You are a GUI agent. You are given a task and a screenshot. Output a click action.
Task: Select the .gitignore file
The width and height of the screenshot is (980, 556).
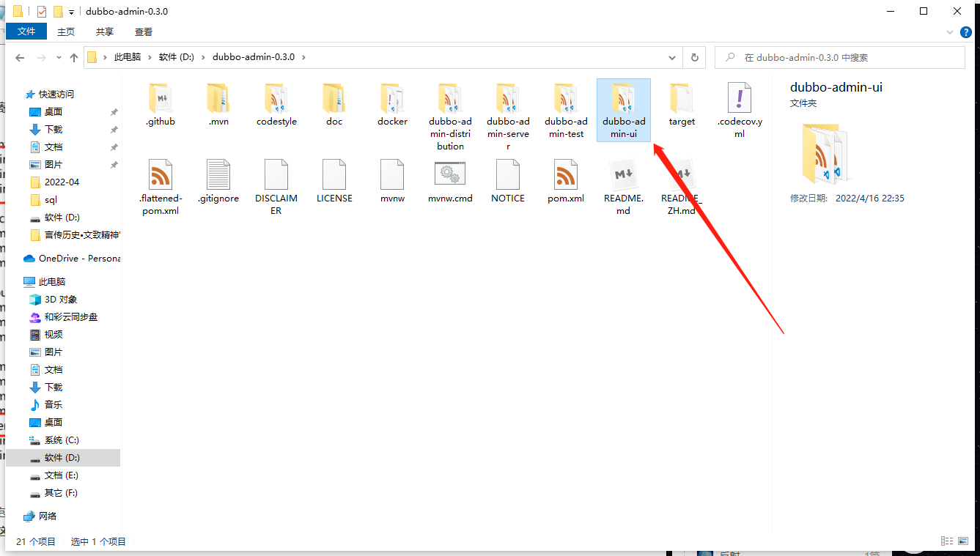tap(218, 182)
